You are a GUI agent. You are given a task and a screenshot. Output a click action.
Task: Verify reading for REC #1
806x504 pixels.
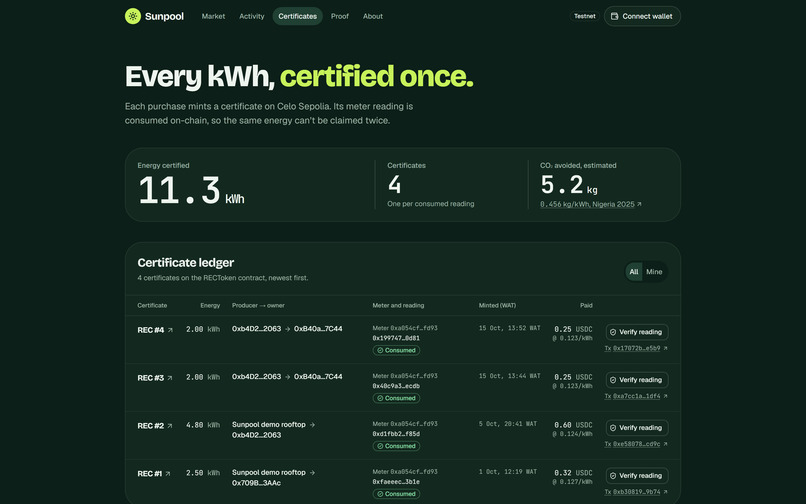[637, 476]
